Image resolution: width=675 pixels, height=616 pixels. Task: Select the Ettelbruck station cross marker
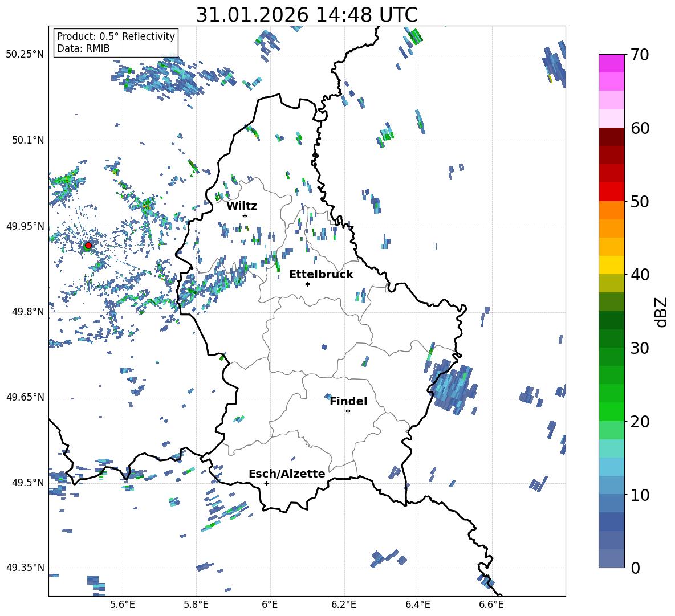pyautogui.click(x=307, y=284)
